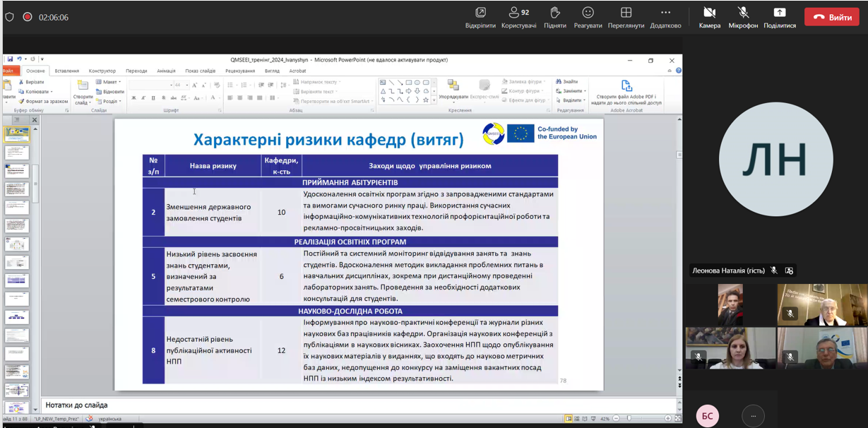The width and height of the screenshot is (868, 428).
Task: Click the zoom slider in status bar
Action: [x=629, y=418]
